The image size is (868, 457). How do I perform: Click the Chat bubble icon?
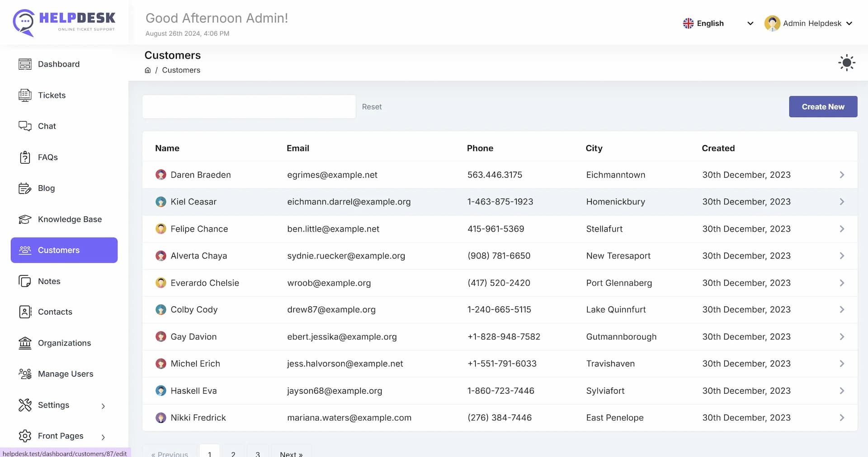point(25,126)
